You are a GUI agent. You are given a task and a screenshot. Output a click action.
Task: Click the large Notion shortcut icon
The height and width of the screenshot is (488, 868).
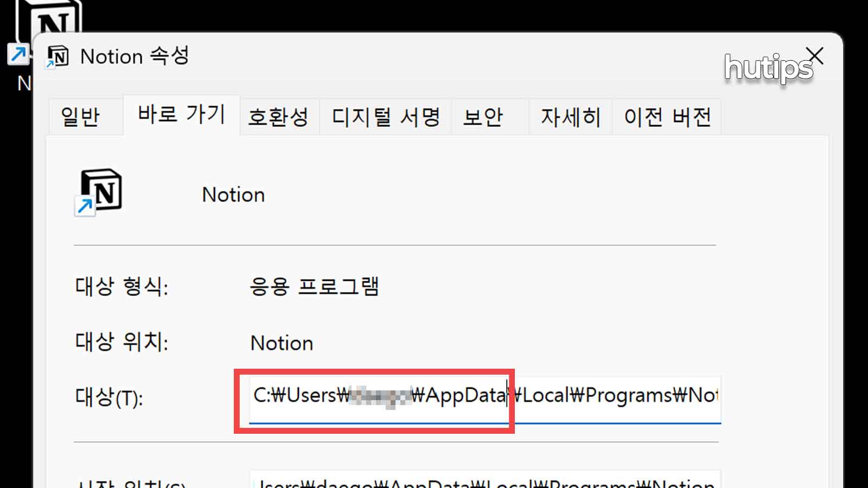[99, 193]
